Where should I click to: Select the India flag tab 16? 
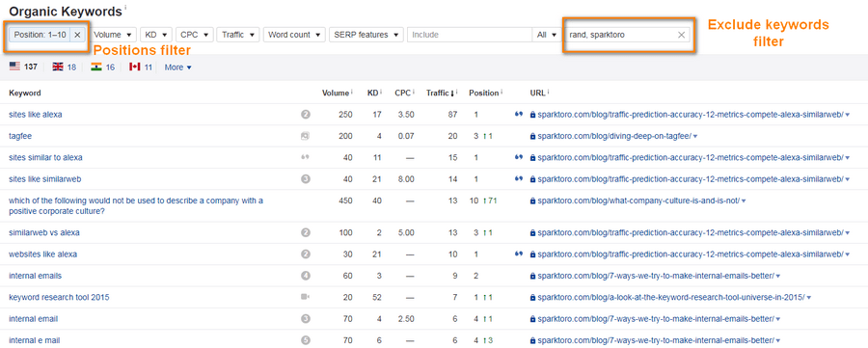103,67
